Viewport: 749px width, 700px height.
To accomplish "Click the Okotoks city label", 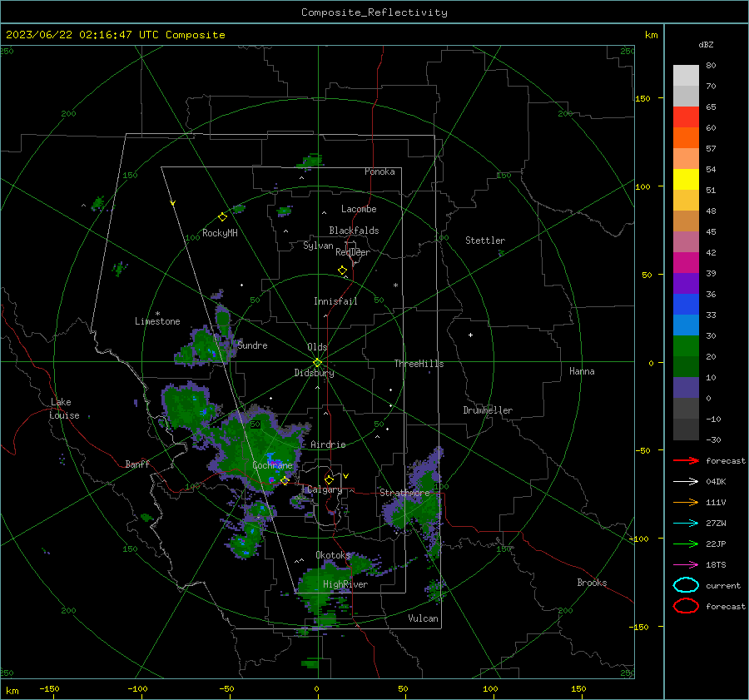I will pyautogui.click(x=333, y=555).
